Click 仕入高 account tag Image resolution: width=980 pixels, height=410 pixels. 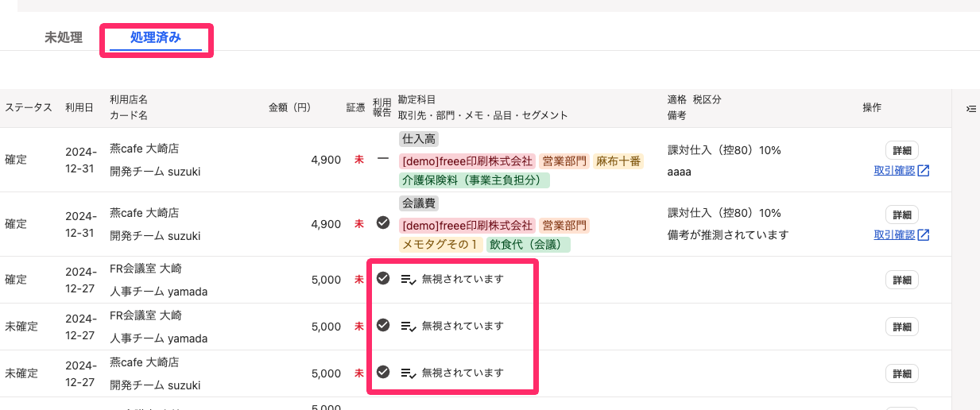(419, 139)
